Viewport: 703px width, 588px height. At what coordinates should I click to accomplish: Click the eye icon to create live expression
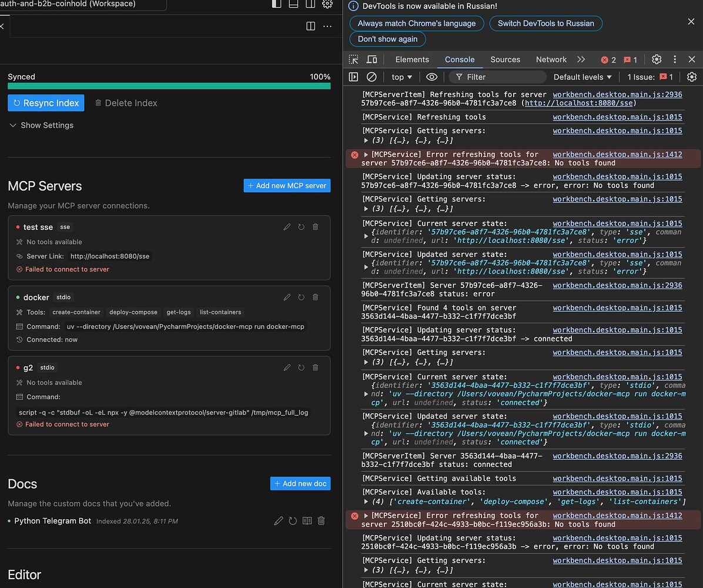coord(432,77)
